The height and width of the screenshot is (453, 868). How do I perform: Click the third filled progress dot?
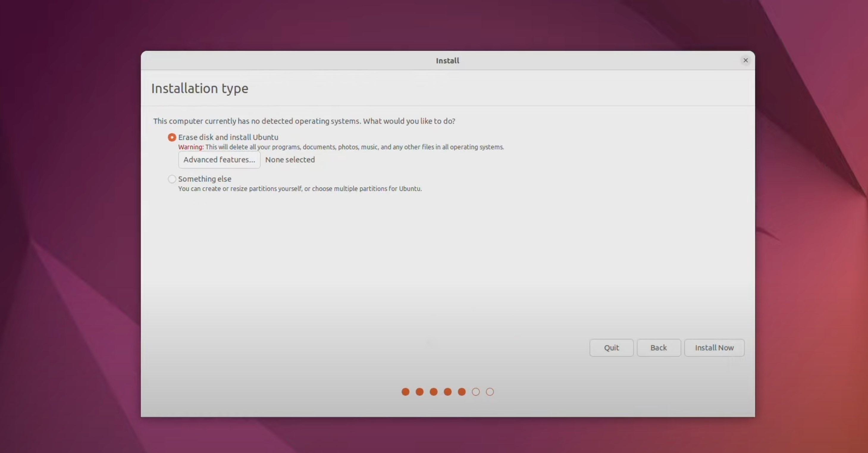(x=434, y=392)
